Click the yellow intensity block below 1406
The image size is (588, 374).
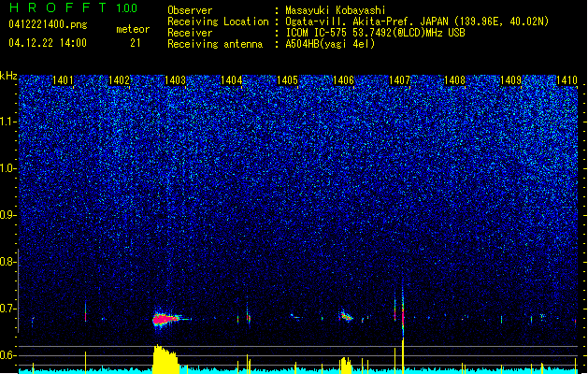345,366
